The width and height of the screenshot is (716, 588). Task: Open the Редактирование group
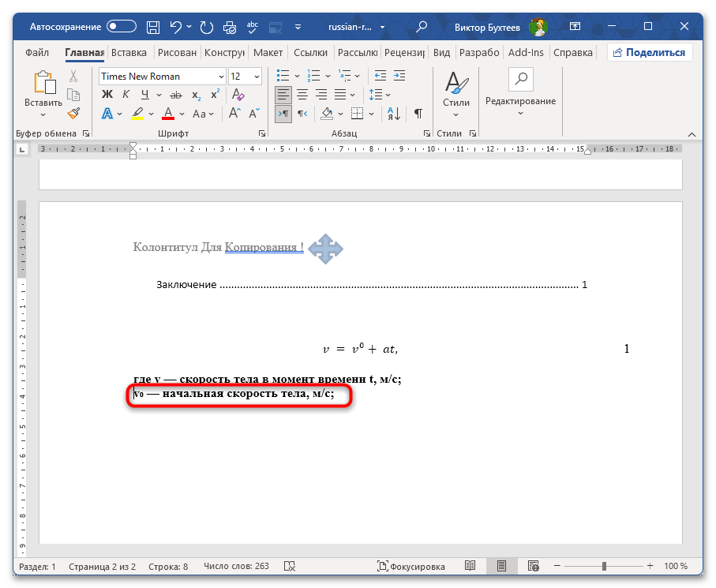tap(520, 92)
